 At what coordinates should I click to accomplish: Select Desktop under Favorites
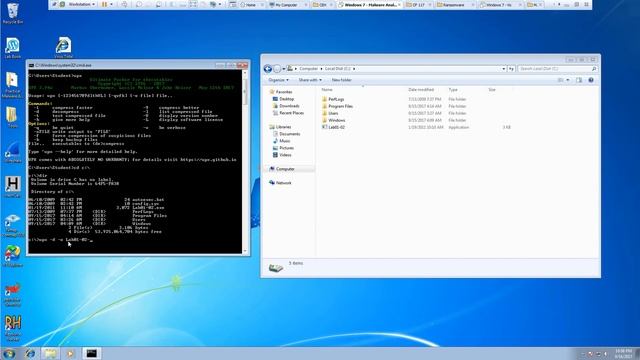coord(286,99)
